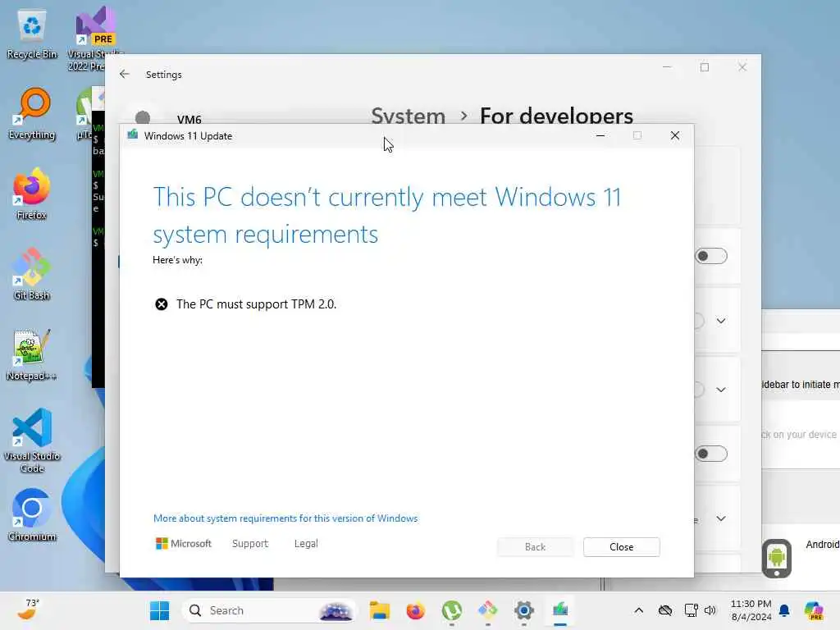This screenshot has height=630, width=840.
Task: Select the Notepad++ desktop shortcut
Action: click(32, 355)
